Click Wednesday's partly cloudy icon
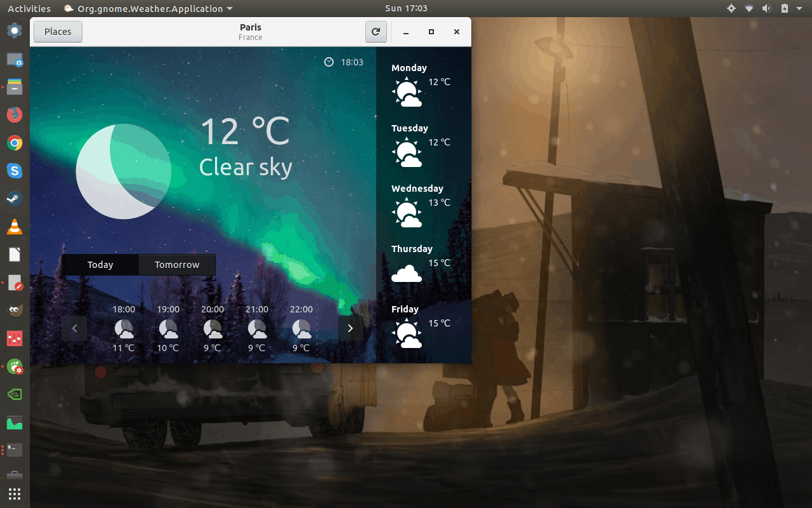812x508 pixels. (x=407, y=213)
